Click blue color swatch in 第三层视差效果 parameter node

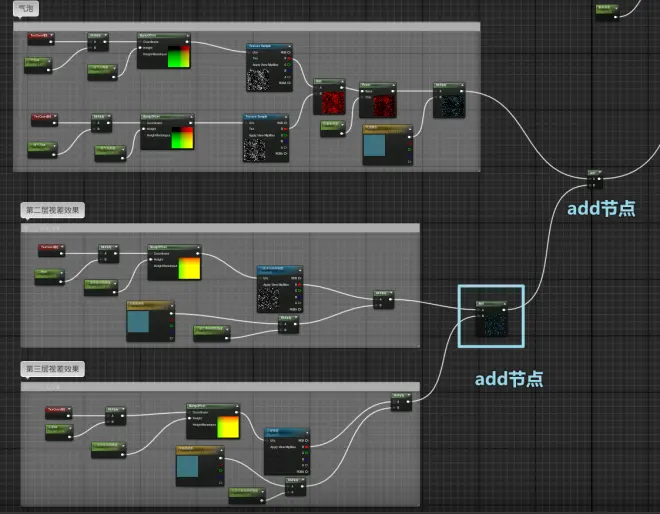pos(187,466)
